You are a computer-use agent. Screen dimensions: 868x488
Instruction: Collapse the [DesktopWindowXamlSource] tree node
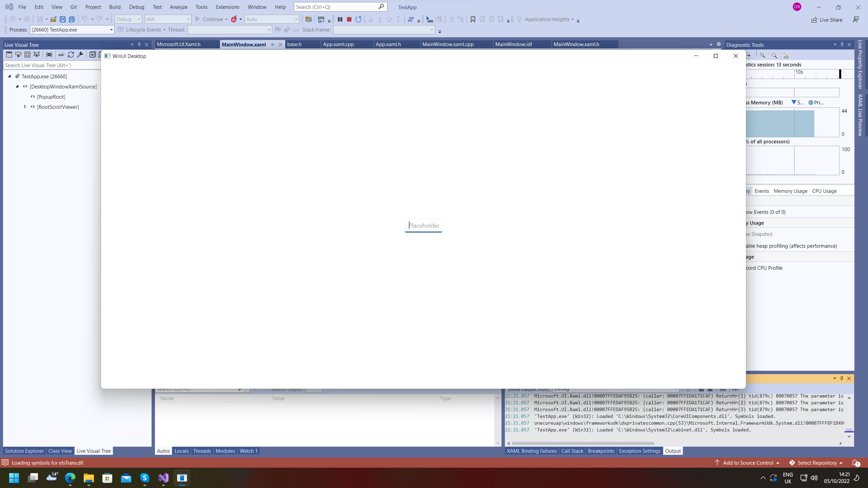(17, 86)
